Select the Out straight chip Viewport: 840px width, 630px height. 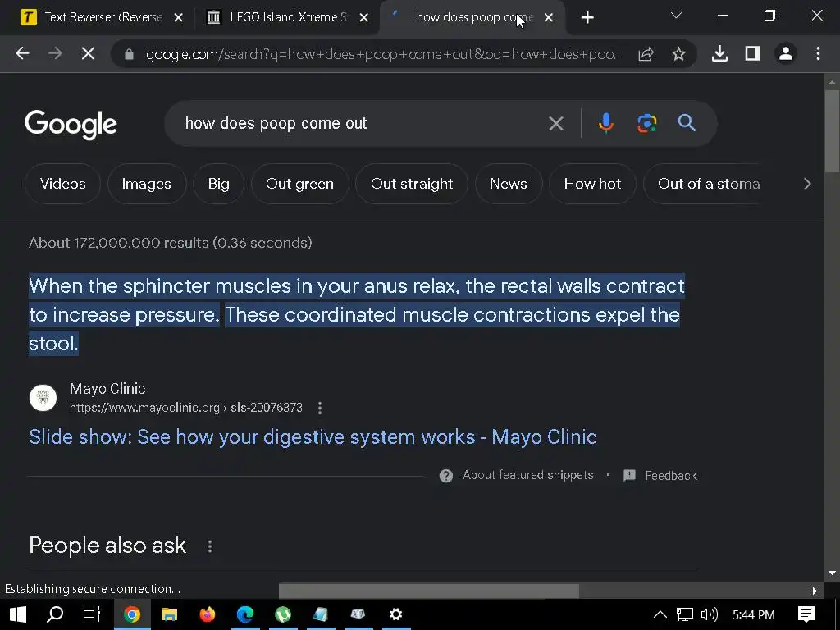[x=412, y=184]
